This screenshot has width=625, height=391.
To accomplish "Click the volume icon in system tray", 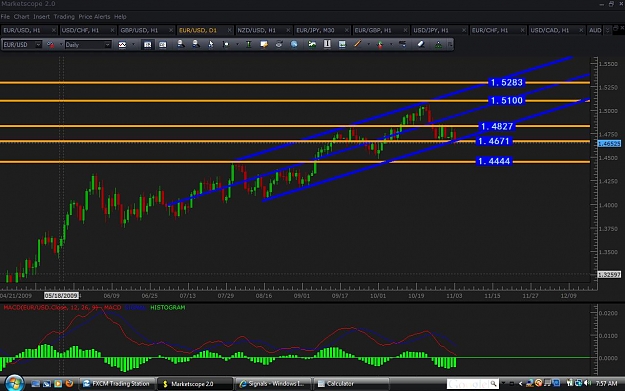I will [587, 383].
